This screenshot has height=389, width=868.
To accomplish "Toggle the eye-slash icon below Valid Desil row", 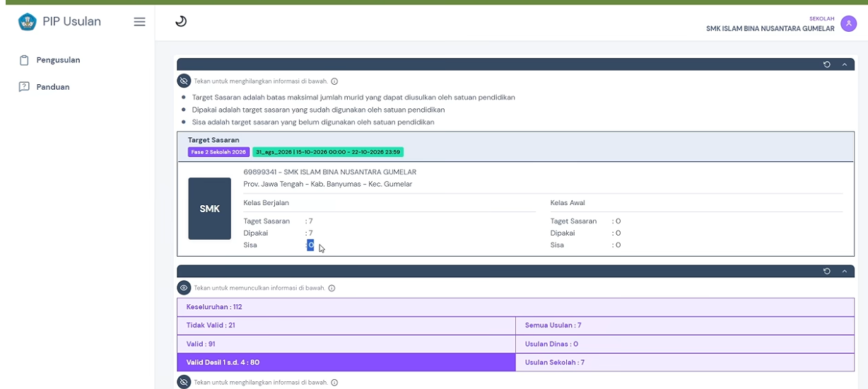I will (184, 383).
